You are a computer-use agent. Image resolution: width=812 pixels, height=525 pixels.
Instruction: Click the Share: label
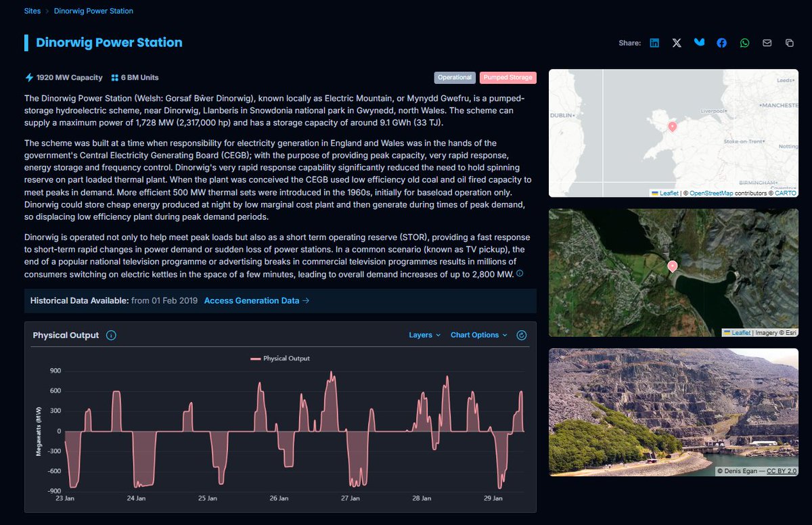click(629, 43)
